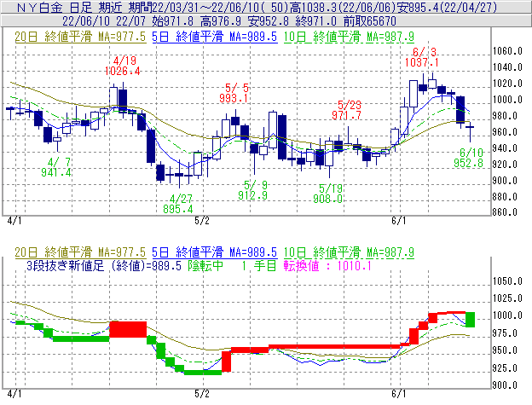Click the 1050.0 lower axis label
Screen dimensions: 532x405
pyautogui.click(x=507, y=281)
